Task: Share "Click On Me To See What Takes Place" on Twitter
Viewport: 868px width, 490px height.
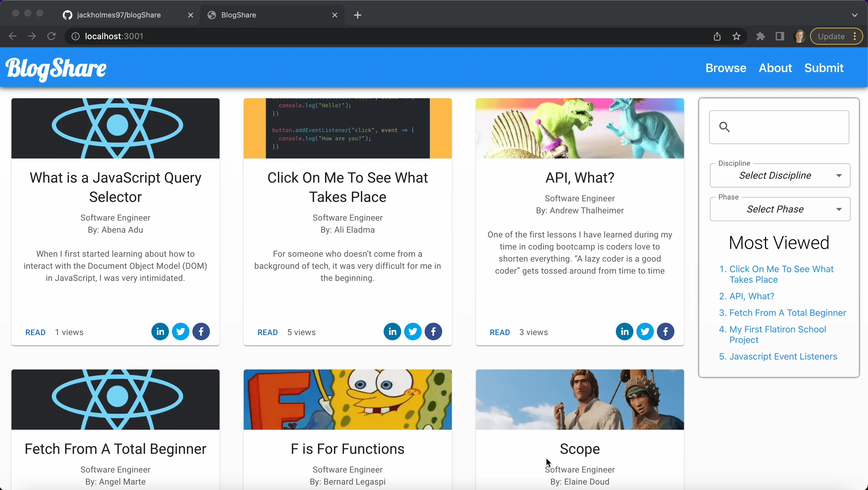Action: (x=412, y=331)
